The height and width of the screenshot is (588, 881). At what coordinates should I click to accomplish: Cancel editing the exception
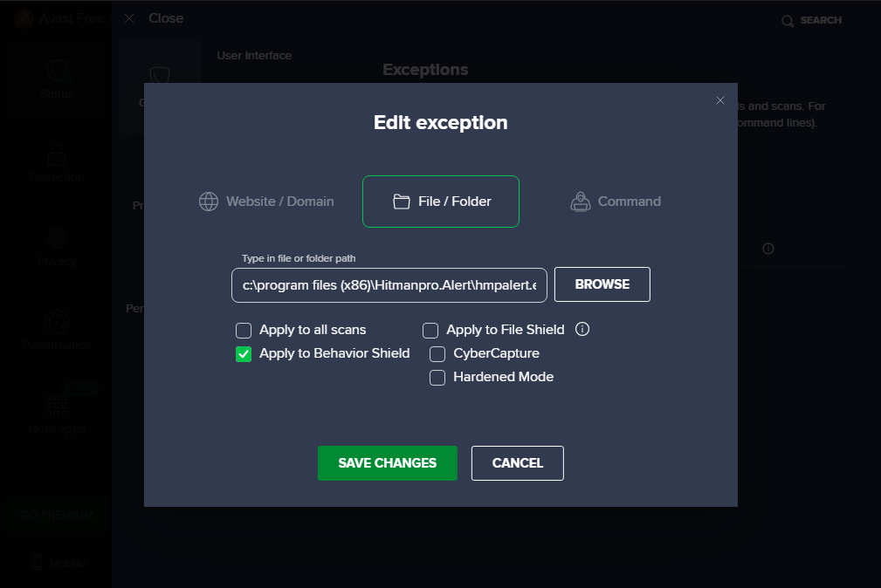tap(518, 463)
